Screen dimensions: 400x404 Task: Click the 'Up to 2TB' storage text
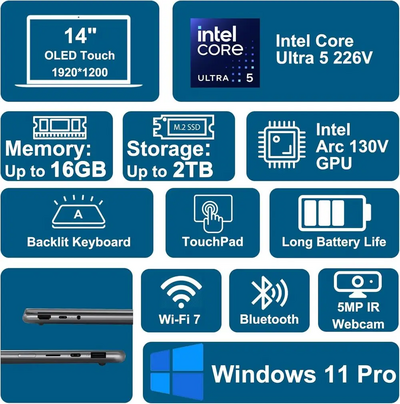[x=170, y=170]
